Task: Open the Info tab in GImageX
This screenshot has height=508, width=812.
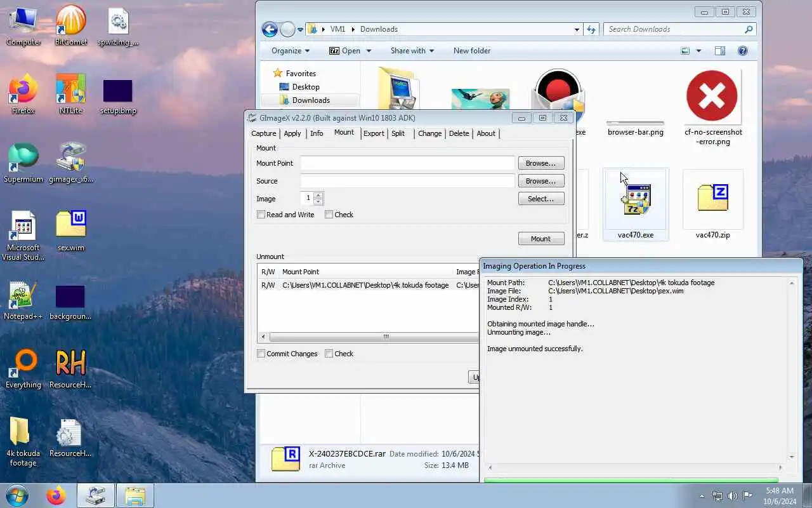Action: pyautogui.click(x=317, y=133)
